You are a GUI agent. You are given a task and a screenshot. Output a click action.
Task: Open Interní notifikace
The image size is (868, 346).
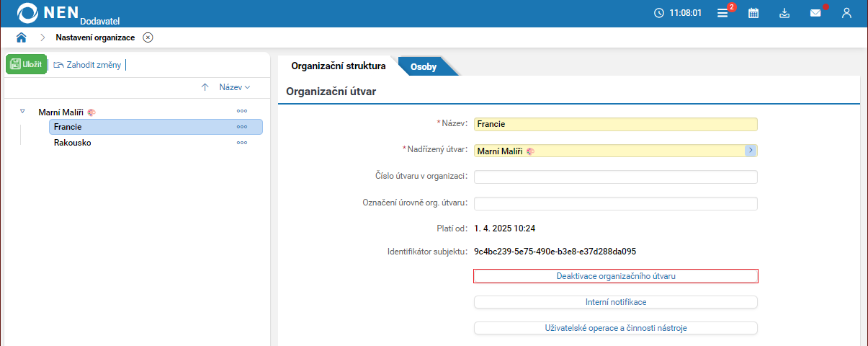(616, 302)
